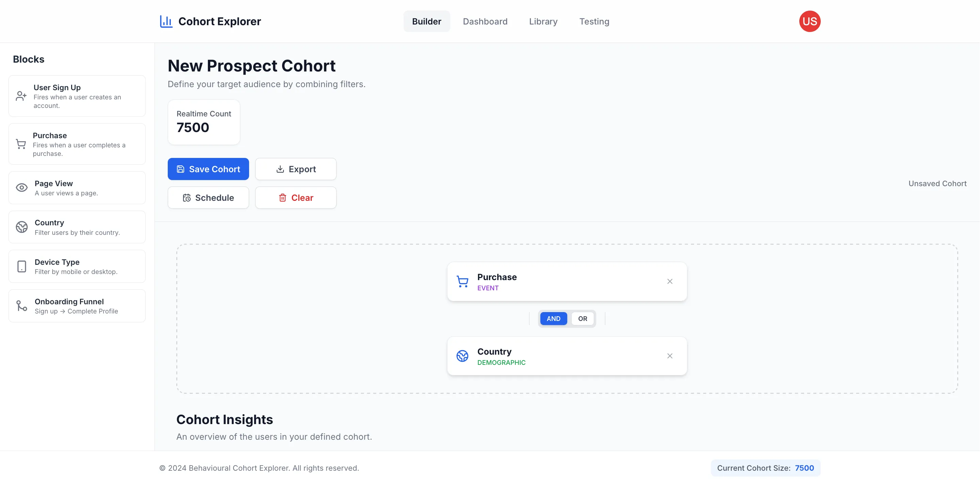Remove the Country demographic filter from canvas
980x485 pixels.
pyautogui.click(x=670, y=356)
